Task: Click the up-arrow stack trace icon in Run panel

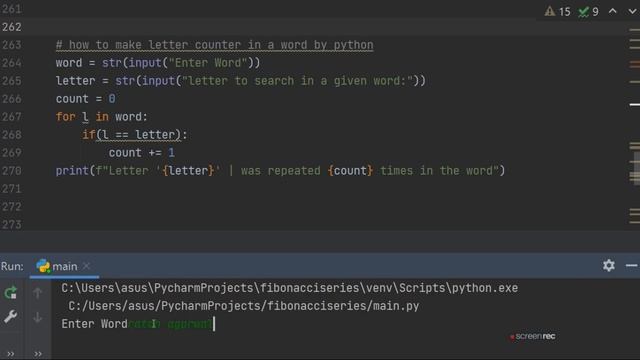Action: (x=38, y=293)
